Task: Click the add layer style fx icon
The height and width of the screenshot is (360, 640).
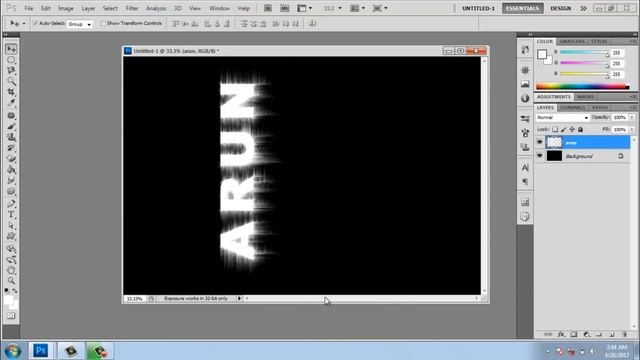Action: (x=561, y=334)
